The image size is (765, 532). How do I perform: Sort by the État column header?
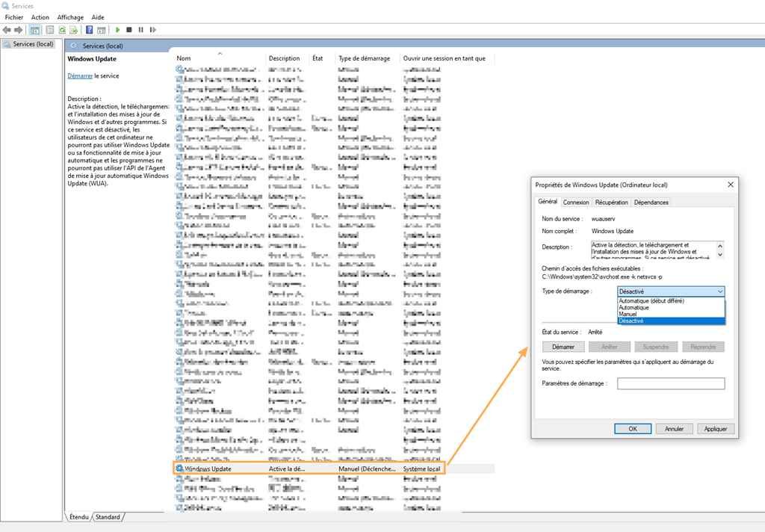click(x=318, y=58)
